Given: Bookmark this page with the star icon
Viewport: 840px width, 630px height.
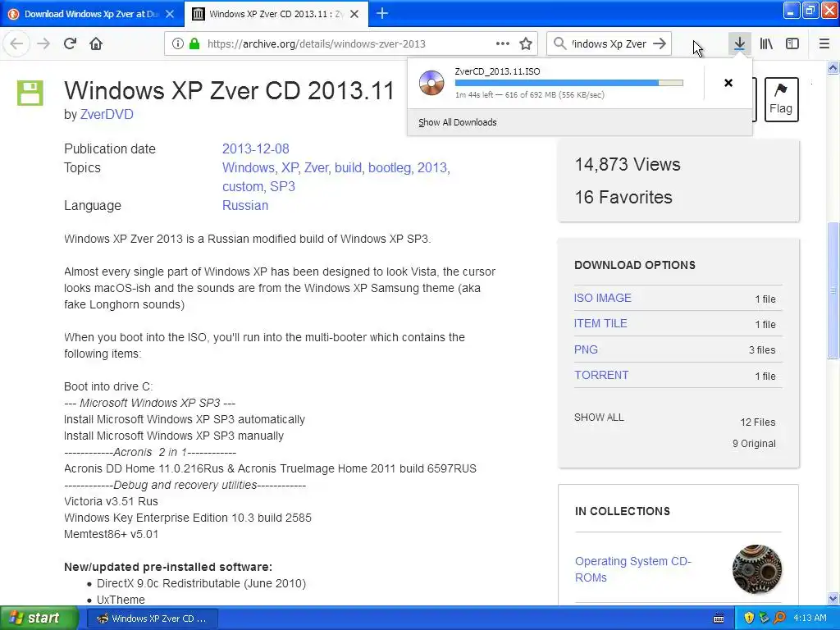Looking at the screenshot, I should pos(526,43).
